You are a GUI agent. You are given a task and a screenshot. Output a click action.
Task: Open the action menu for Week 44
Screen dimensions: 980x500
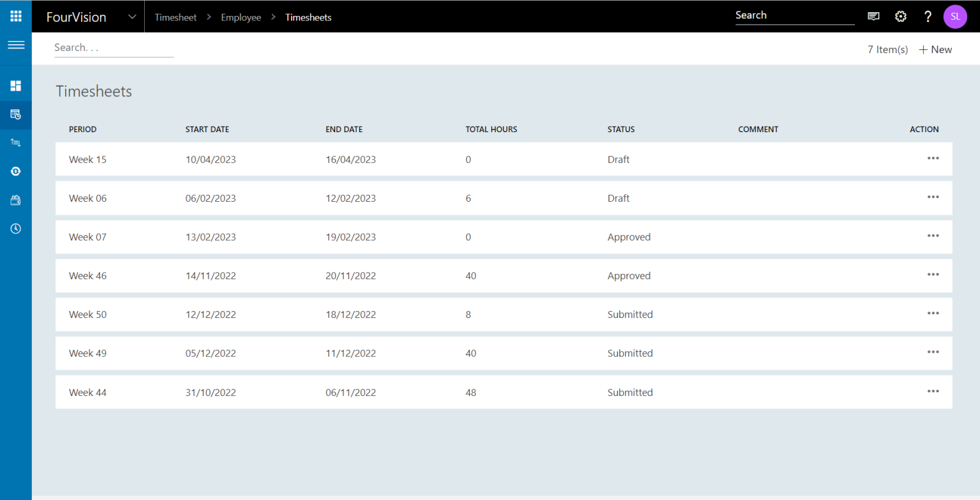[x=933, y=391]
